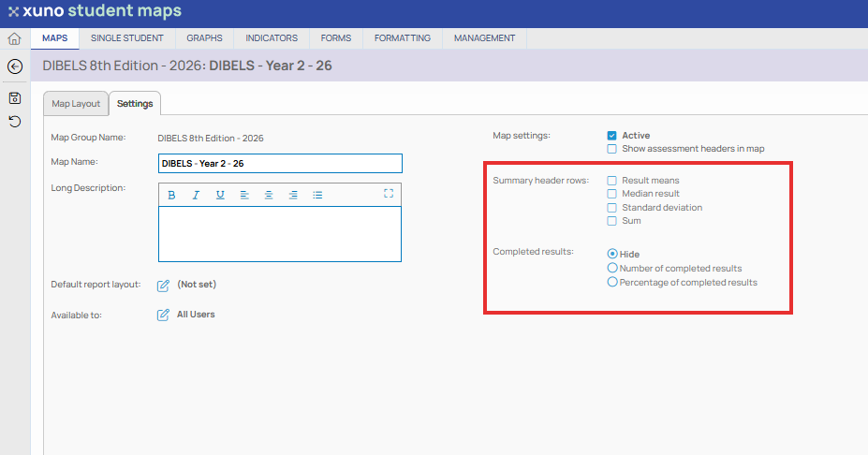
Task: Go to the home icon
Action: [14, 38]
